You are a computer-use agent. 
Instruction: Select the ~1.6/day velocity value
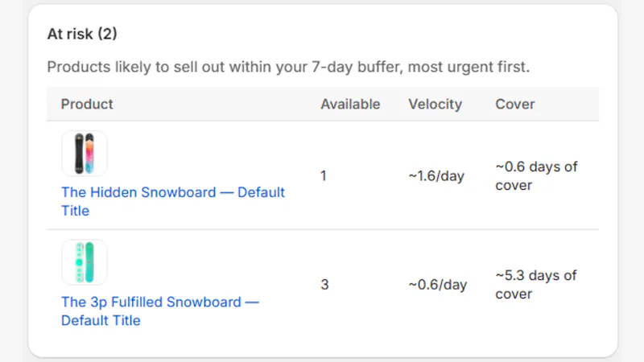pos(436,176)
